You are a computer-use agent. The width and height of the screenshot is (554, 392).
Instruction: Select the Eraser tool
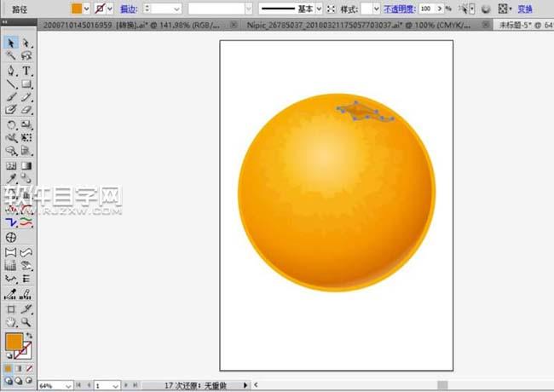coord(26,110)
